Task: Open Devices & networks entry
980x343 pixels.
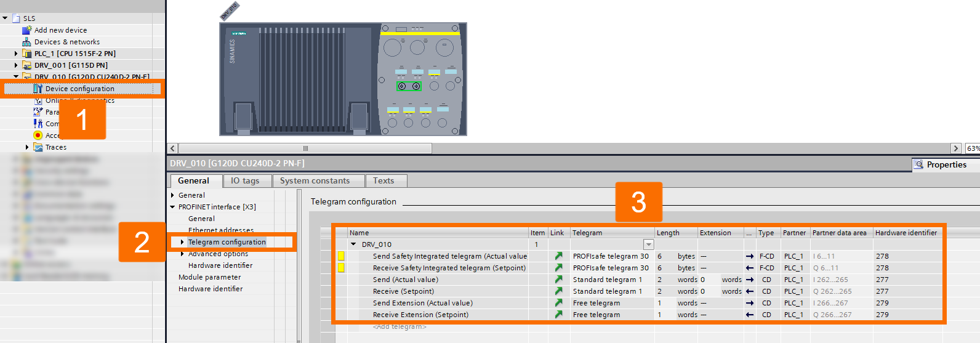Action: (67, 42)
